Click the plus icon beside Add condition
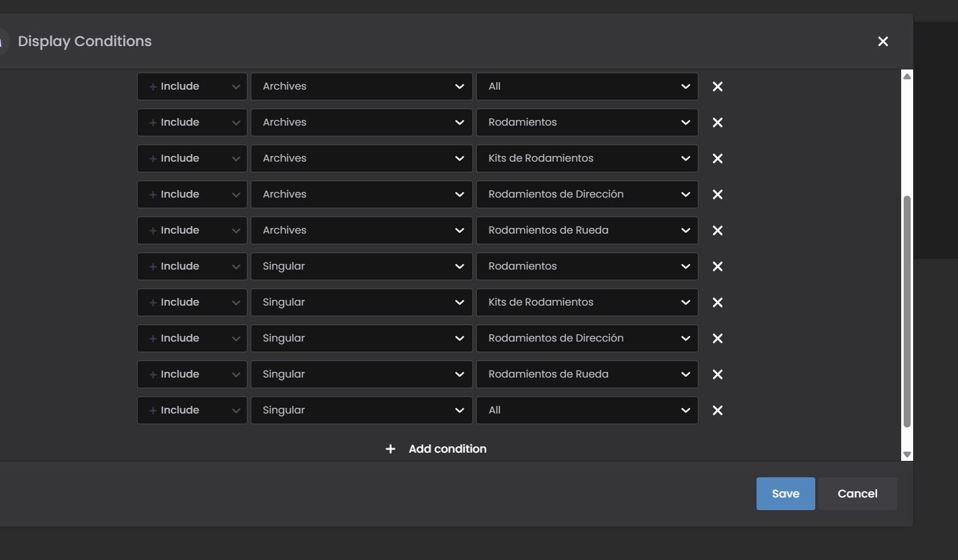This screenshot has height=560, width=958. (x=390, y=449)
